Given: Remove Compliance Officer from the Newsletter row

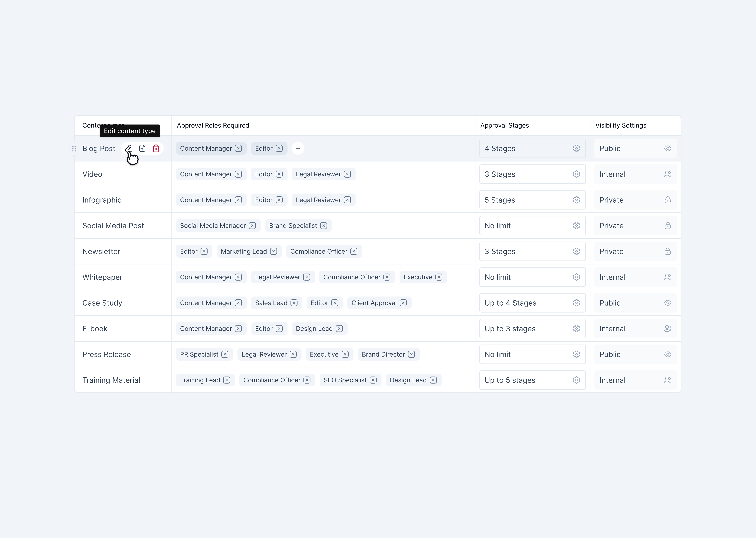Looking at the screenshot, I should coord(354,251).
